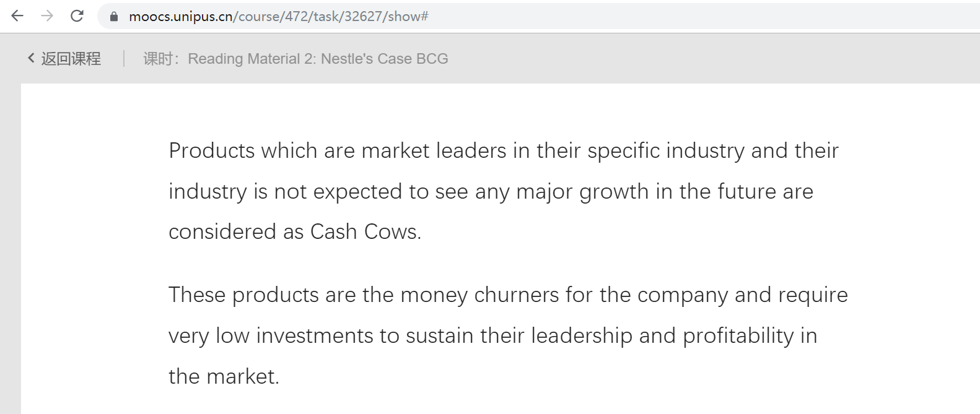The width and height of the screenshot is (980, 414).
Task: Click the phrase Cash Cows in the text
Action: pyautogui.click(x=365, y=231)
